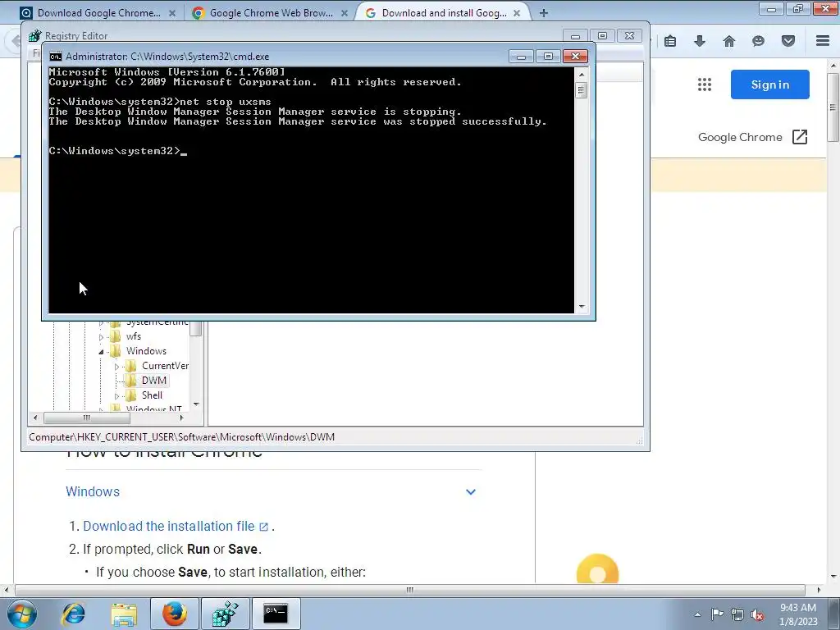Image resolution: width=840 pixels, height=630 pixels.
Task: Click the 'net stop uxsms' command line
Action: 160,102
